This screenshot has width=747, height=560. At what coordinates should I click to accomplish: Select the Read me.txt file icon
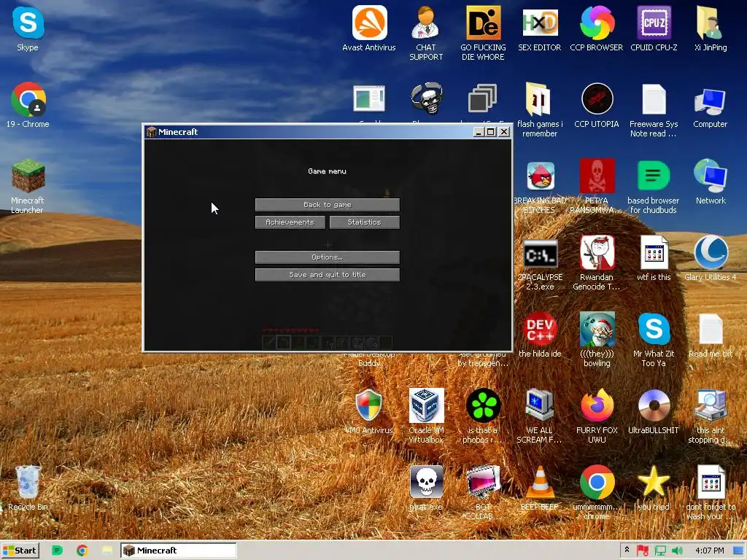pyautogui.click(x=711, y=335)
